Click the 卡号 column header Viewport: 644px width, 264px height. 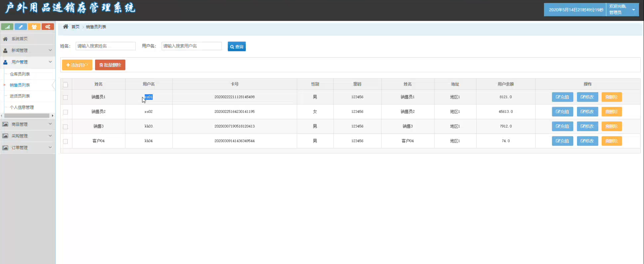click(x=234, y=84)
